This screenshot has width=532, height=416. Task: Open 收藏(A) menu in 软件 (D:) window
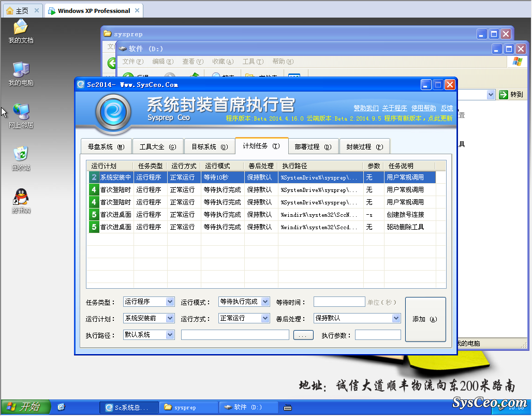(223, 62)
